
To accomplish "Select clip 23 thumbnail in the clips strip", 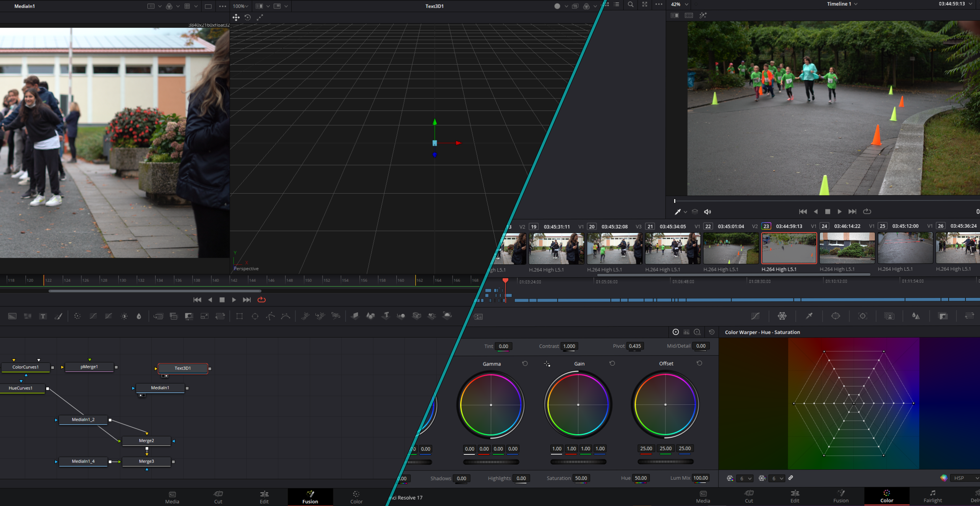I will tap(789, 248).
